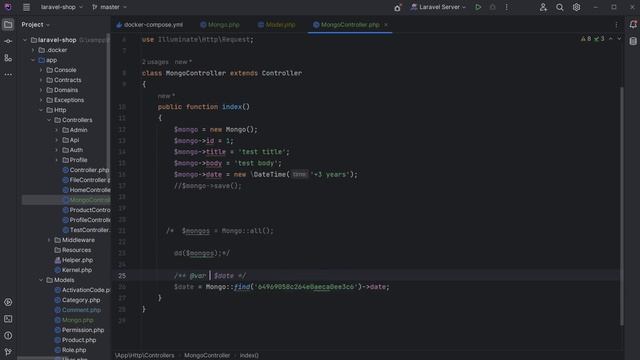The width and height of the screenshot is (640, 360).
Task: Open Search Everywhere
Action: coord(560,7)
